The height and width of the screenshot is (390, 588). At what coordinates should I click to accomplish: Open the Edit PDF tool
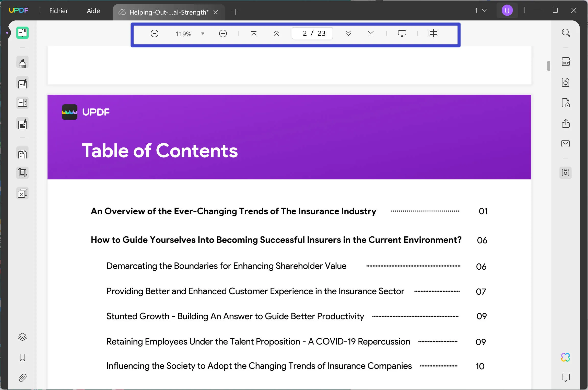(22, 83)
